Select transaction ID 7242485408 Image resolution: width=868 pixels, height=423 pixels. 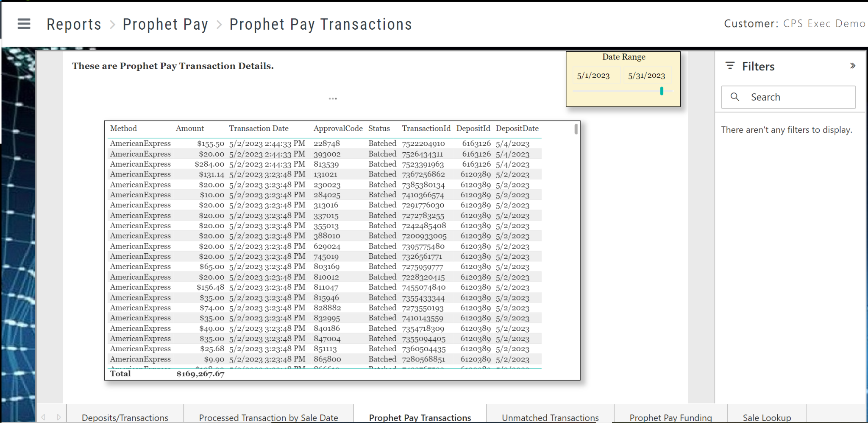coord(424,226)
